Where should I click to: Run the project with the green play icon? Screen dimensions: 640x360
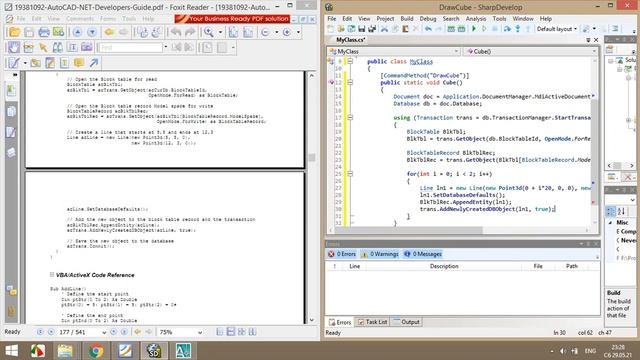474,29
